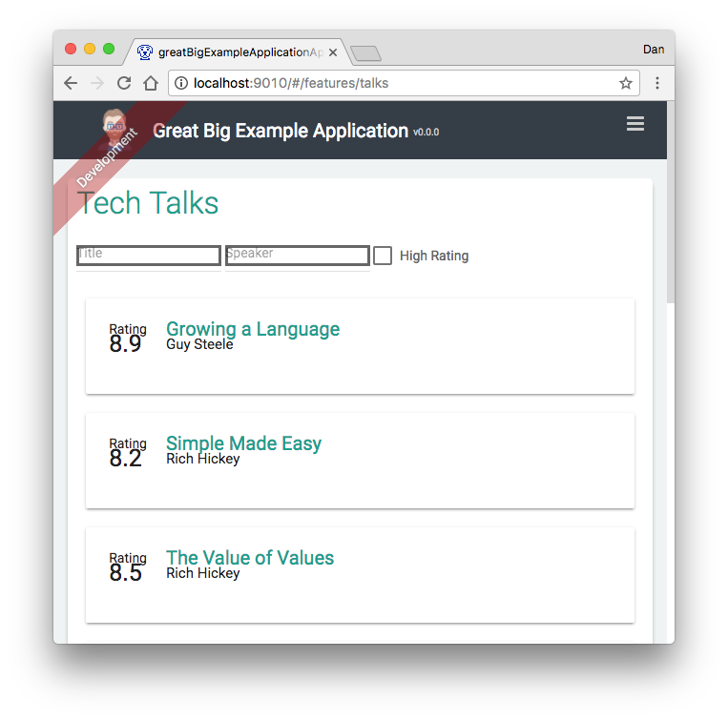This screenshot has height=720, width=728.
Task: Click the v0.0.0 version label
Action: pos(426,133)
